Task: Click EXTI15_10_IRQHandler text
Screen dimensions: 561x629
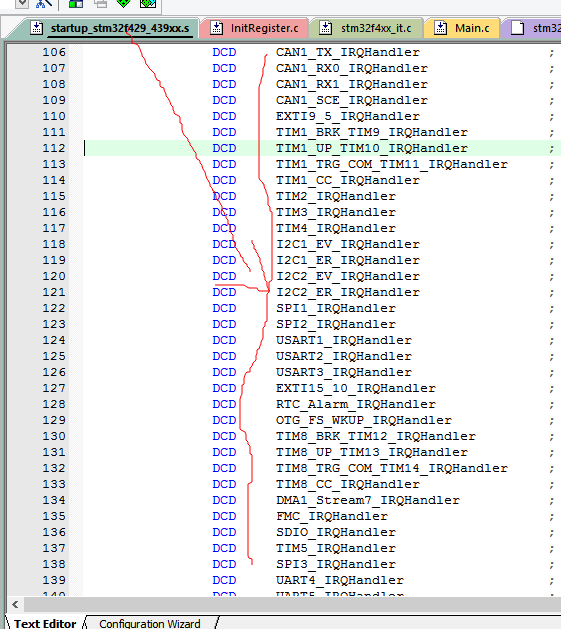Action: click(x=356, y=389)
